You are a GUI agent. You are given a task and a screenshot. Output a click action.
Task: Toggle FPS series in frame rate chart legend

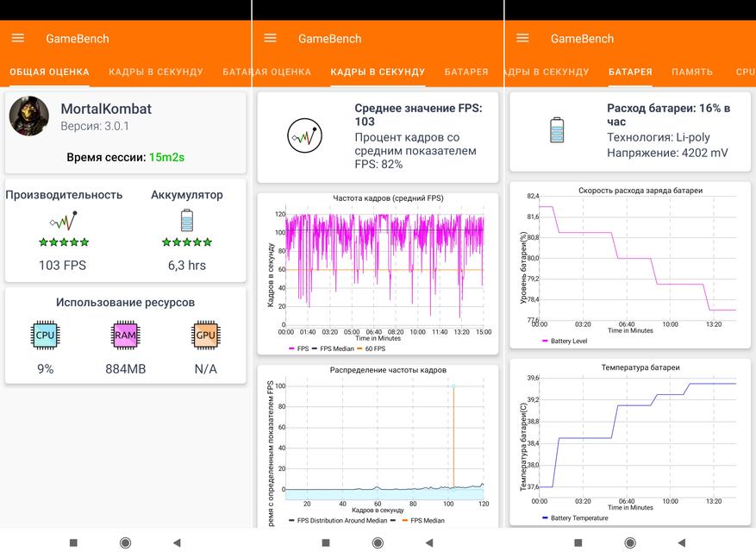click(x=299, y=348)
